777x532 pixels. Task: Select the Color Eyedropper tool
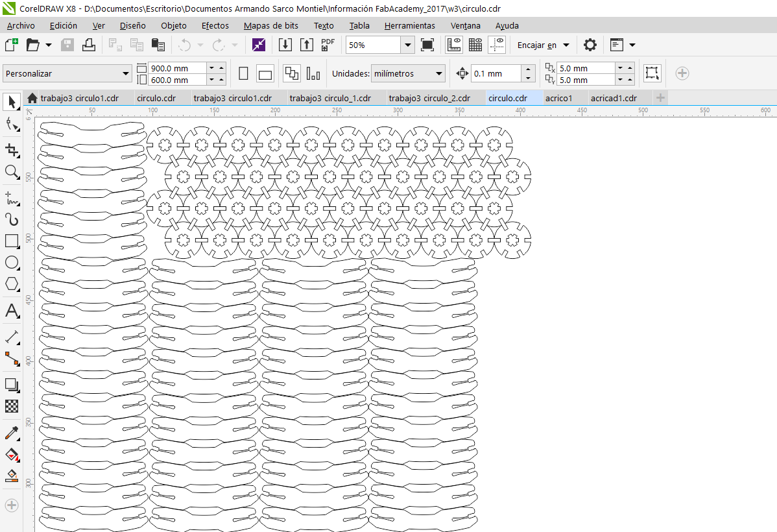pos(12,433)
